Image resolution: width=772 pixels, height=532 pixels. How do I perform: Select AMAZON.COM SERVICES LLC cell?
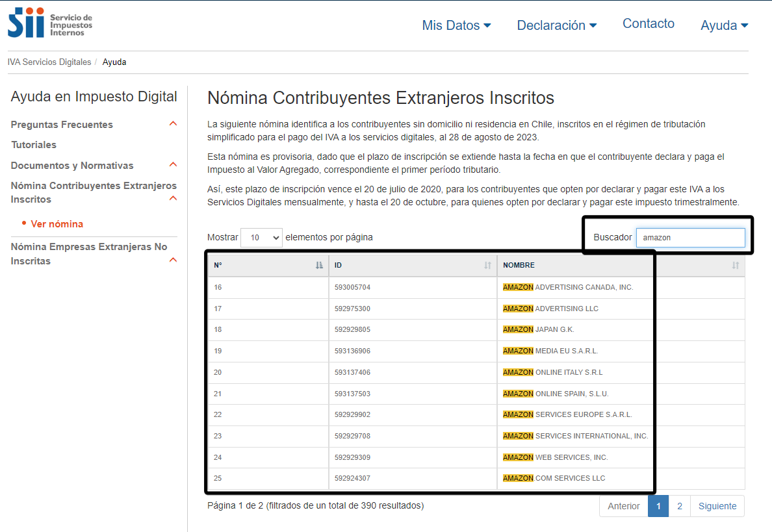pyautogui.click(x=621, y=478)
